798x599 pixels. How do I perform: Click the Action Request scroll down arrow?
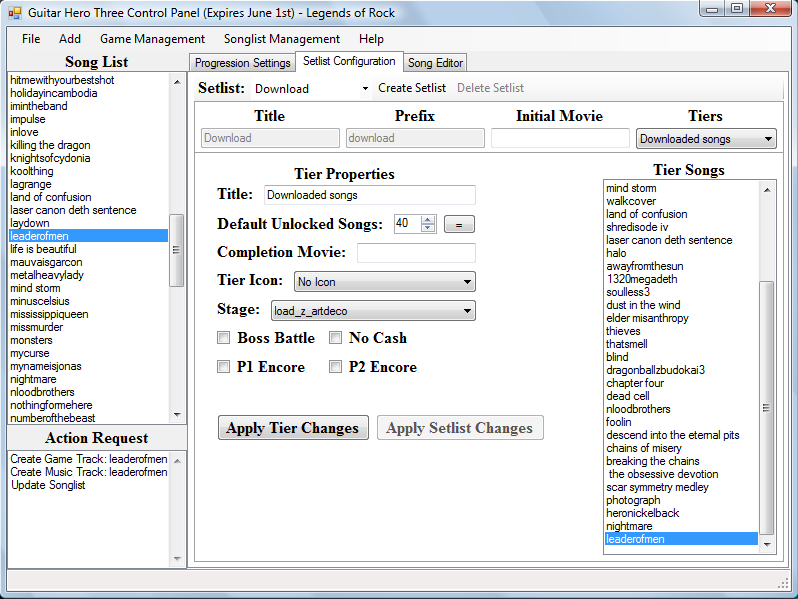coord(177,559)
